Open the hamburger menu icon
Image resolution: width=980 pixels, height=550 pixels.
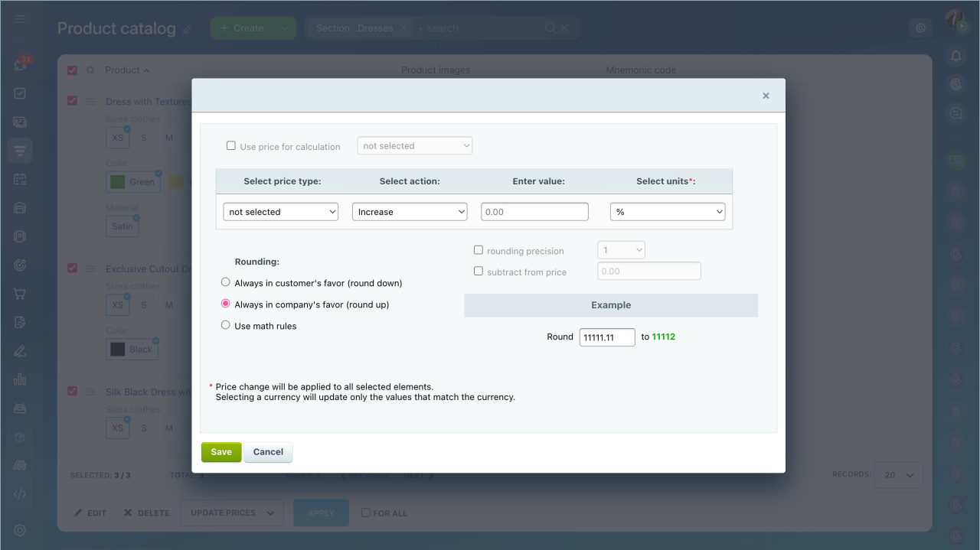coord(20,19)
